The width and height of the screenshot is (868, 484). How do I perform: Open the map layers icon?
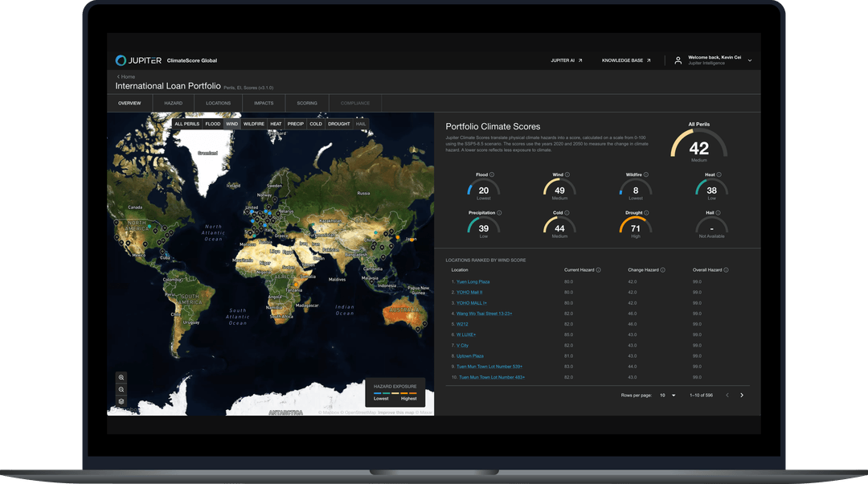coord(121,400)
